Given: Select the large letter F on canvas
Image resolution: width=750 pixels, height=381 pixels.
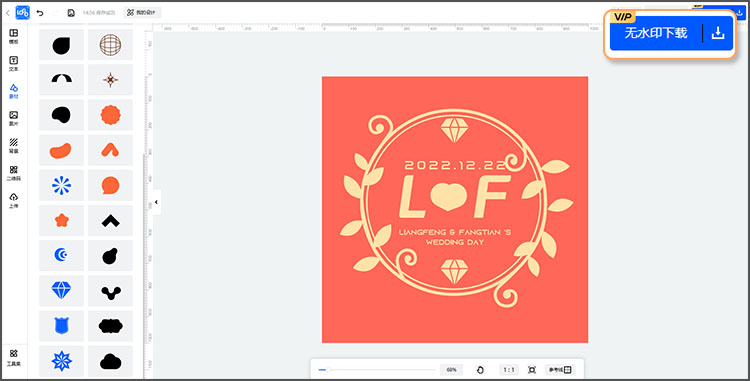Looking at the screenshot, I should (492, 196).
